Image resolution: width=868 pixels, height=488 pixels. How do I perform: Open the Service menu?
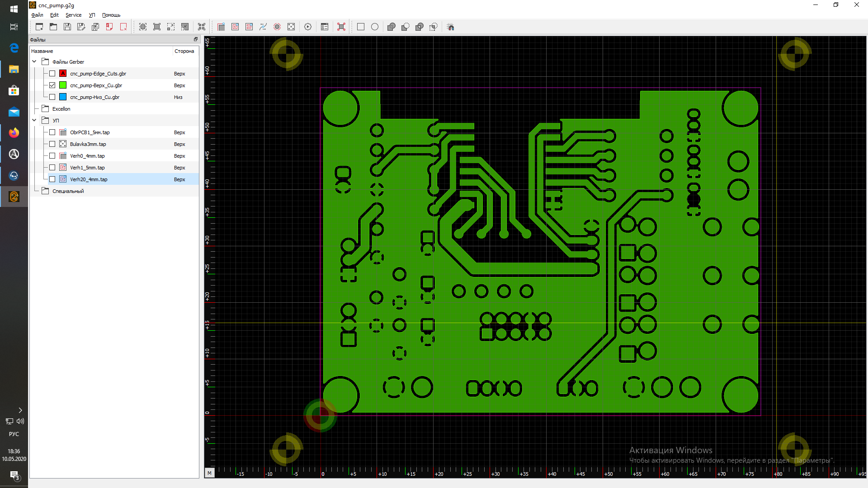coord(73,15)
